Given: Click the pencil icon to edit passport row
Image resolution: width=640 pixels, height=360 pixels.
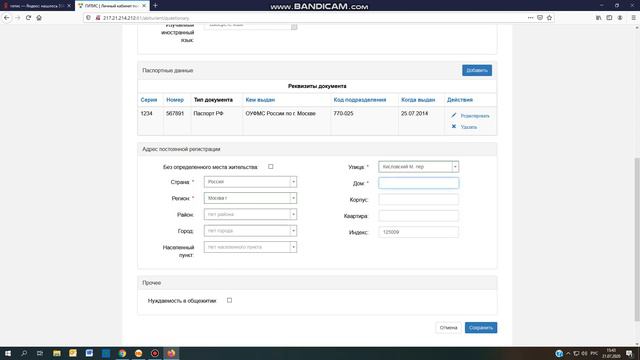Looking at the screenshot, I should (x=453, y=116).
